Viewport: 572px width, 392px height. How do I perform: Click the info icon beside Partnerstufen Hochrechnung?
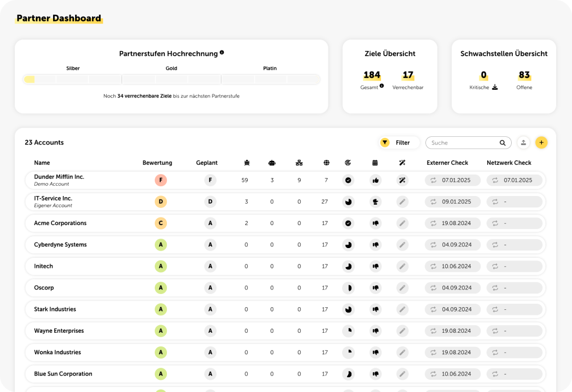tap(222, 53)
